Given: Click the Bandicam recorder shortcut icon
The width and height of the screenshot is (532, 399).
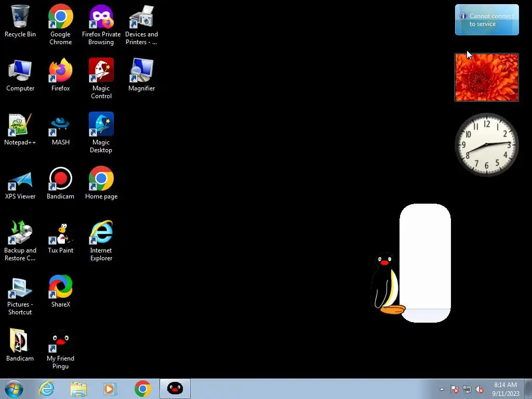Looking at the screenshot, I should click(x=60, y=183).
